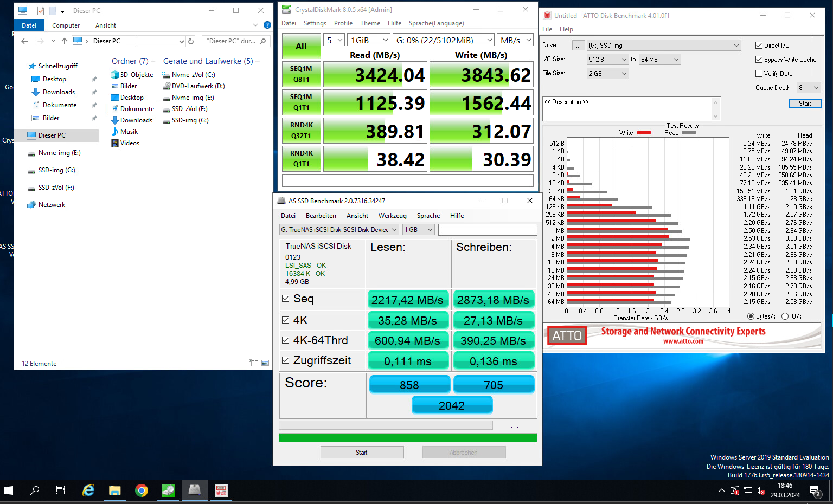Viewport: 833px width, 504px height.
Task: Open the Videos folder in Explorer
Action: point(125,143)
